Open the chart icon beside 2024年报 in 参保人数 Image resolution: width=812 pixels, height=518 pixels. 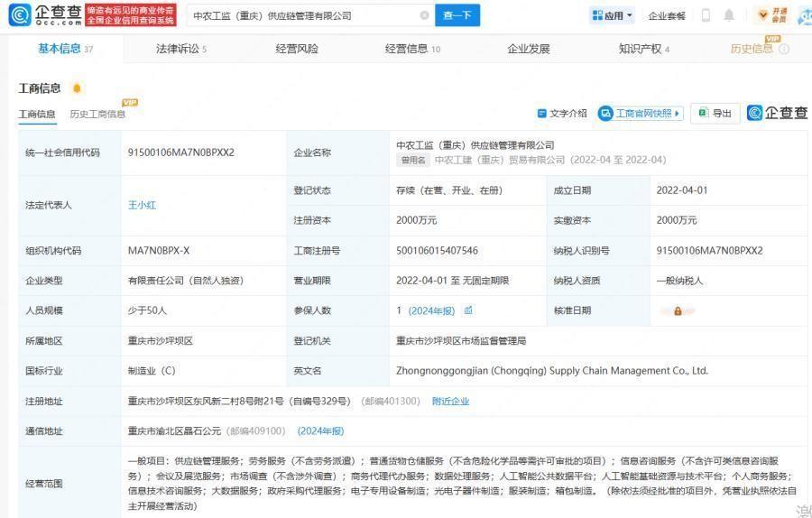[x=468, y=310]
